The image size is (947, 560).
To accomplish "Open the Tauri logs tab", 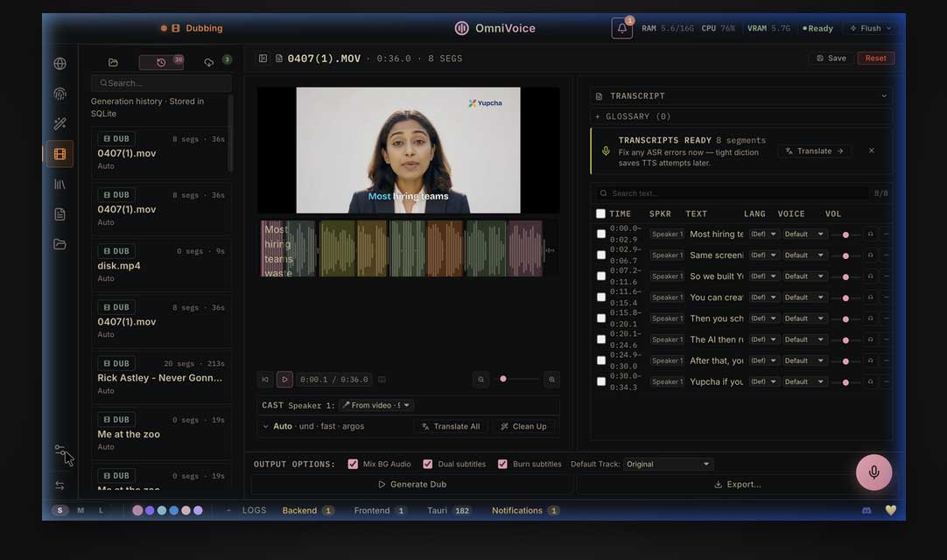I will [449, 510].
